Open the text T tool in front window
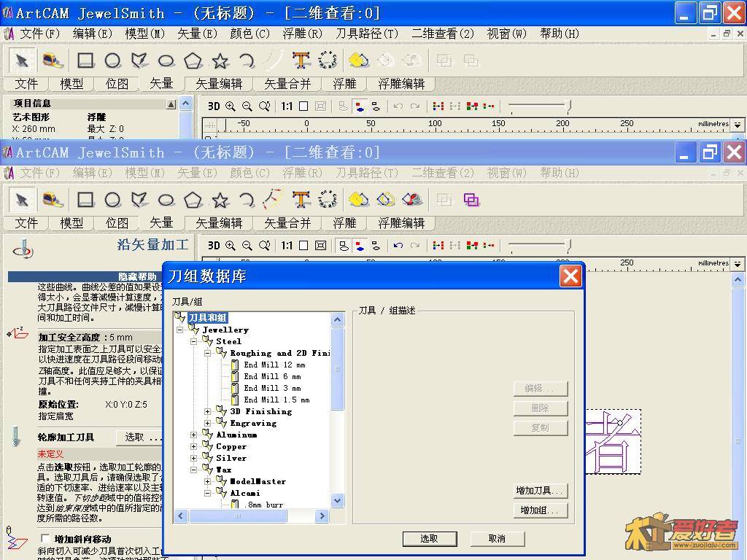Screen dimensions: 747x560 click(x=301, y=200)
